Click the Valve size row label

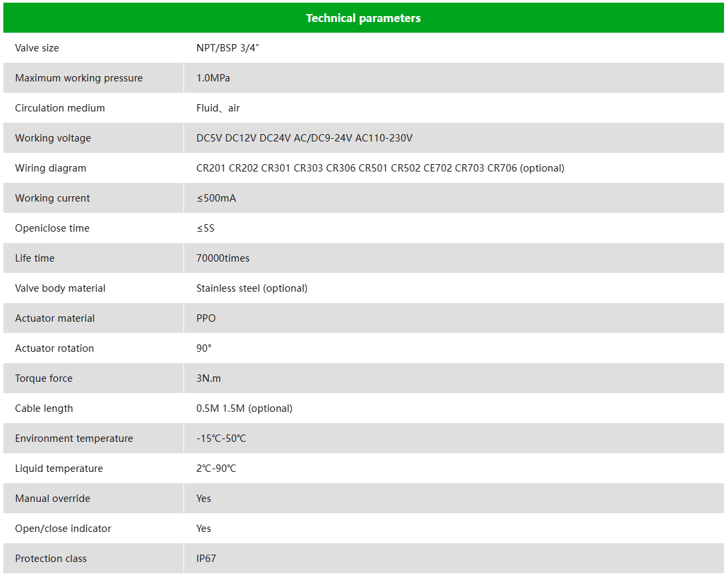(37, 48)
